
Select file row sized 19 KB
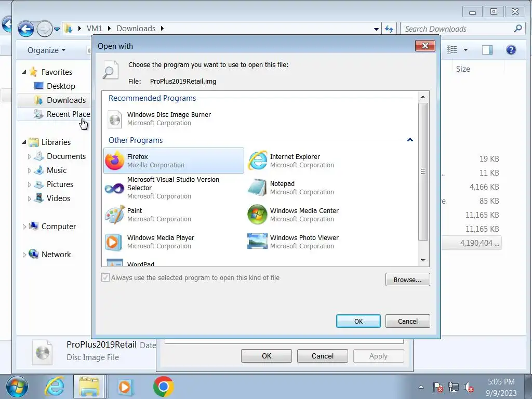click(472, 159)
